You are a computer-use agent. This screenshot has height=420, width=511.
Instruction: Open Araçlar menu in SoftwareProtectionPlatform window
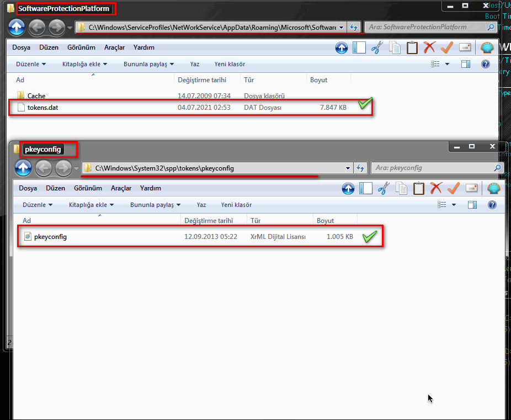point(114,47)
